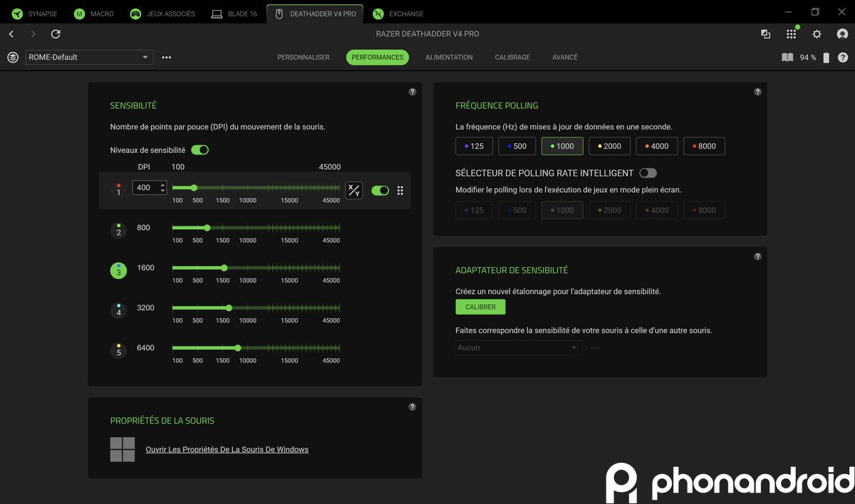Go forward with the right arrow

coord(33,34)
